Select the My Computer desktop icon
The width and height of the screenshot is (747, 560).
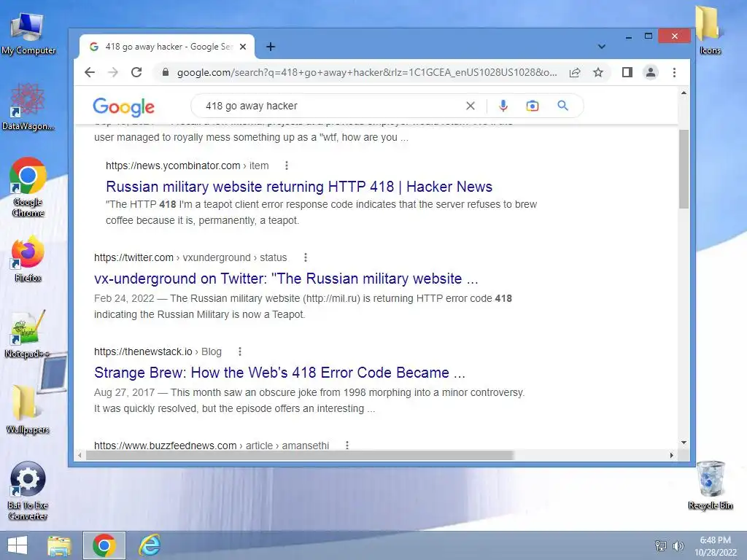[28, 34]
